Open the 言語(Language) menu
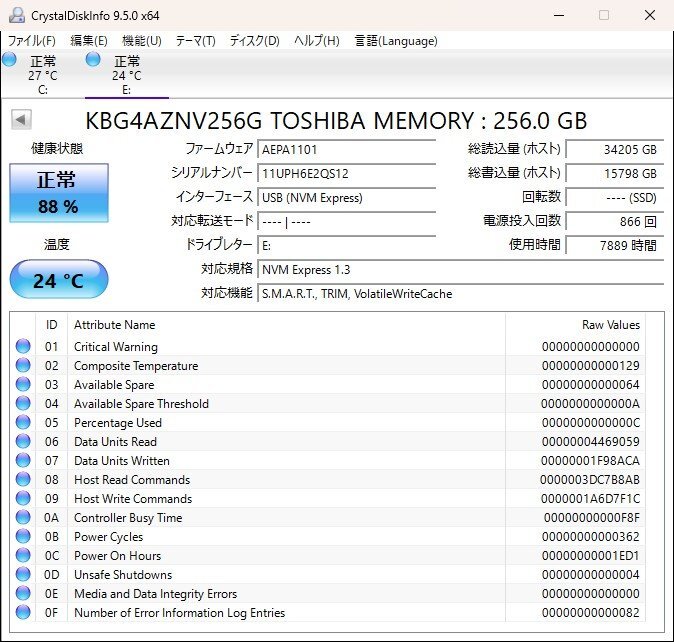674x642 pixels. click(x=396, y=41)
